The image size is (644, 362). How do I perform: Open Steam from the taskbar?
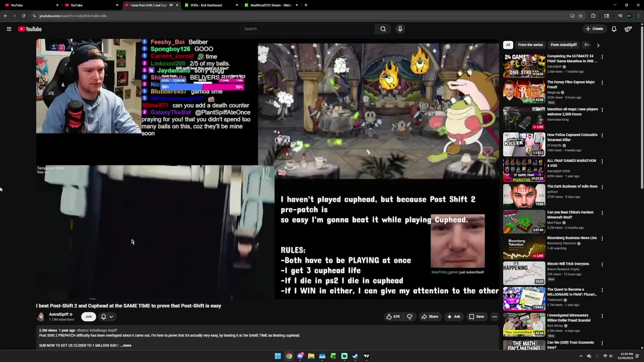[x=355, y=356]
